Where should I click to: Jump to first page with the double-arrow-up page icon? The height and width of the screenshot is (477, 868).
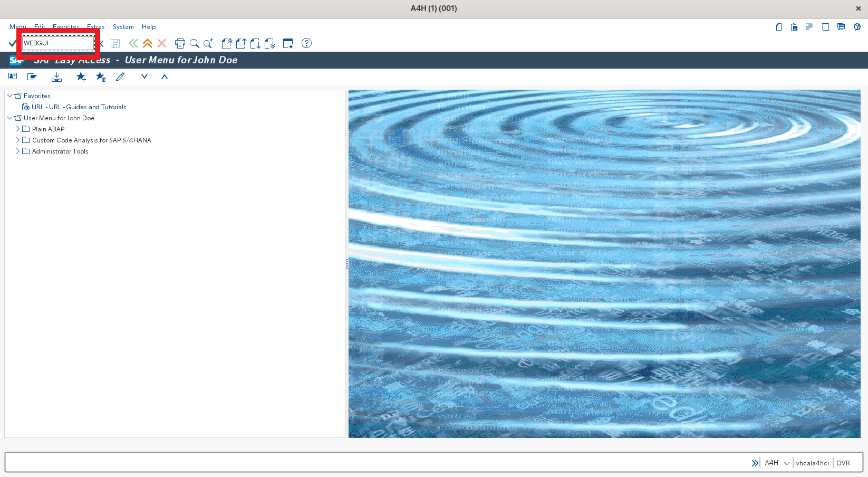227,43
